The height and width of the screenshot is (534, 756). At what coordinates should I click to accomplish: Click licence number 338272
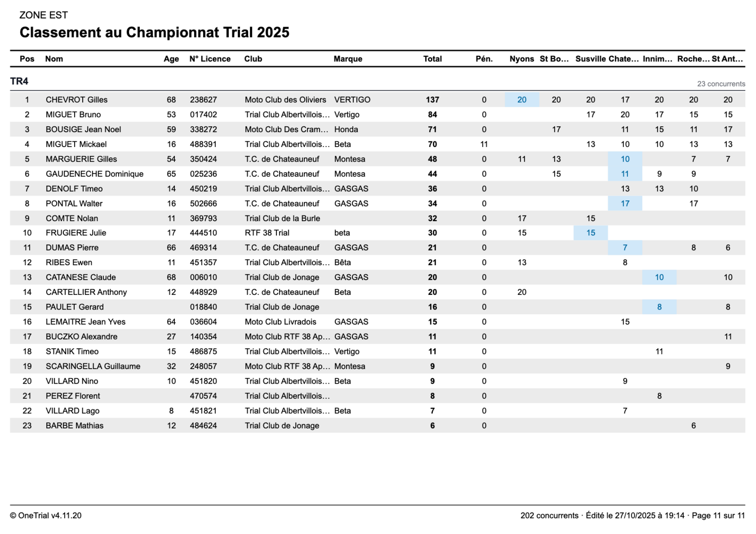click(x=203, y=129)
